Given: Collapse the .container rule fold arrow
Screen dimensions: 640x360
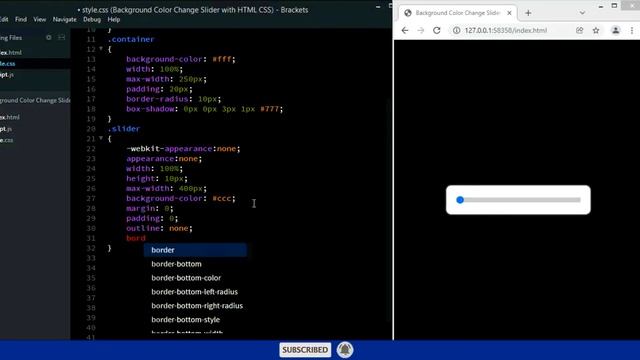Looking at the screenshot, I should (101, 49).
